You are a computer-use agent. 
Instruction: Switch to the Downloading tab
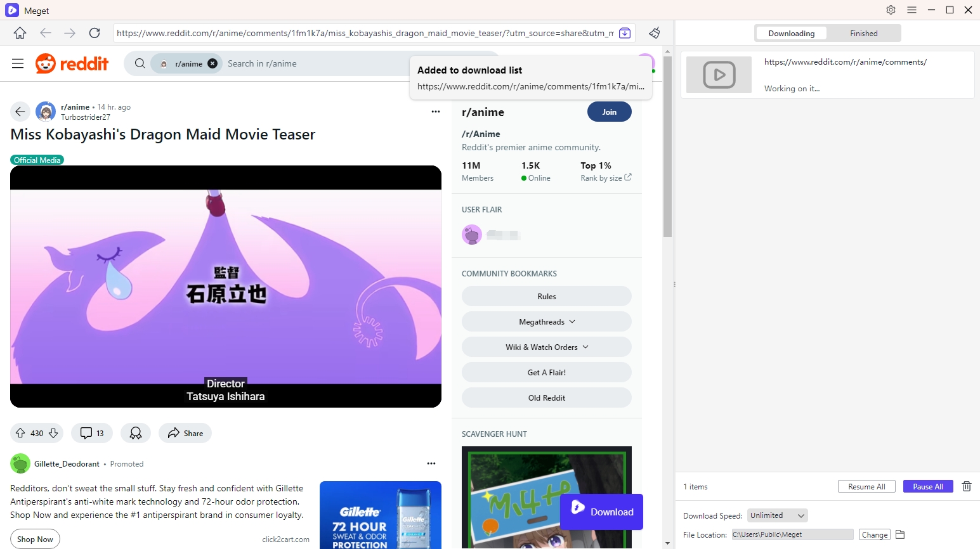[791, 34]
